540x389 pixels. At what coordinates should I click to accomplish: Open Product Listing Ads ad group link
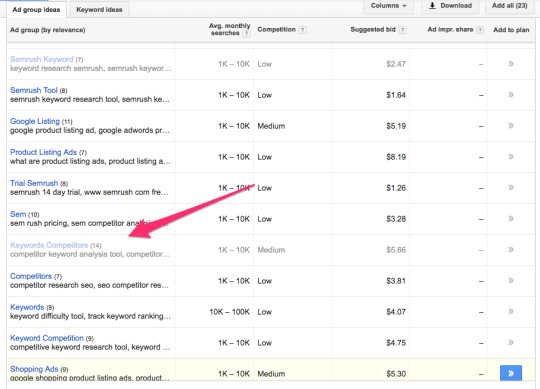[43, 152]
